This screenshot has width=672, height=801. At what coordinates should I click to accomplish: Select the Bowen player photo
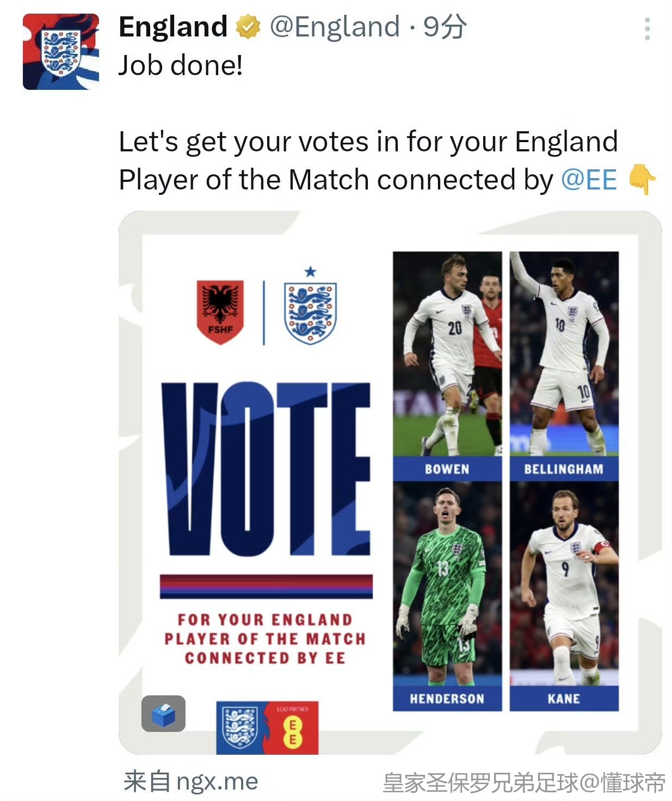pyautogui.click(x=447, y=354)
